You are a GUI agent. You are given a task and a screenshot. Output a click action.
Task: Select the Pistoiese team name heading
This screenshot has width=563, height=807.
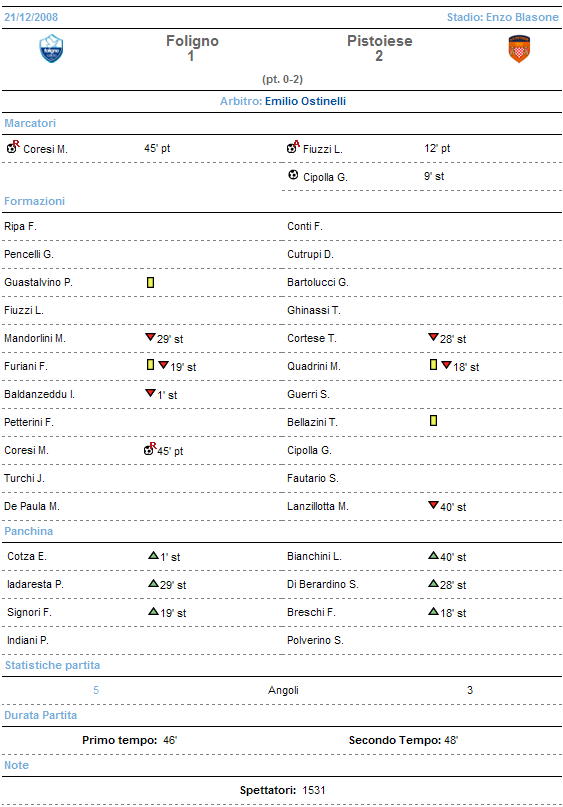pyautogui.click(x=380, y=41)
